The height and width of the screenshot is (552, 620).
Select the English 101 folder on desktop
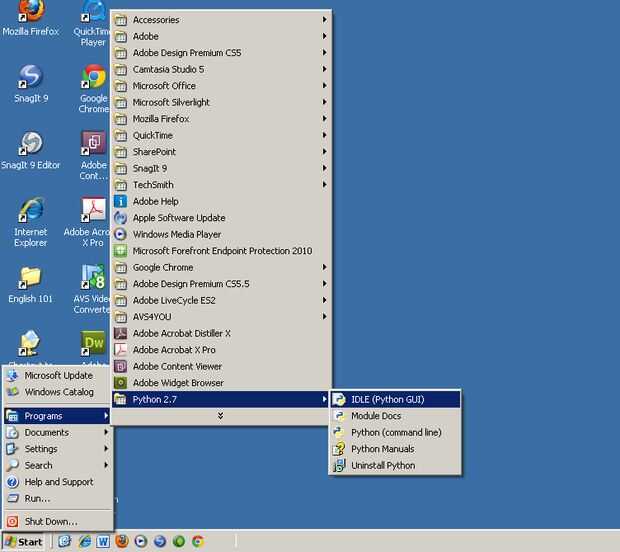tap(30, 285)
